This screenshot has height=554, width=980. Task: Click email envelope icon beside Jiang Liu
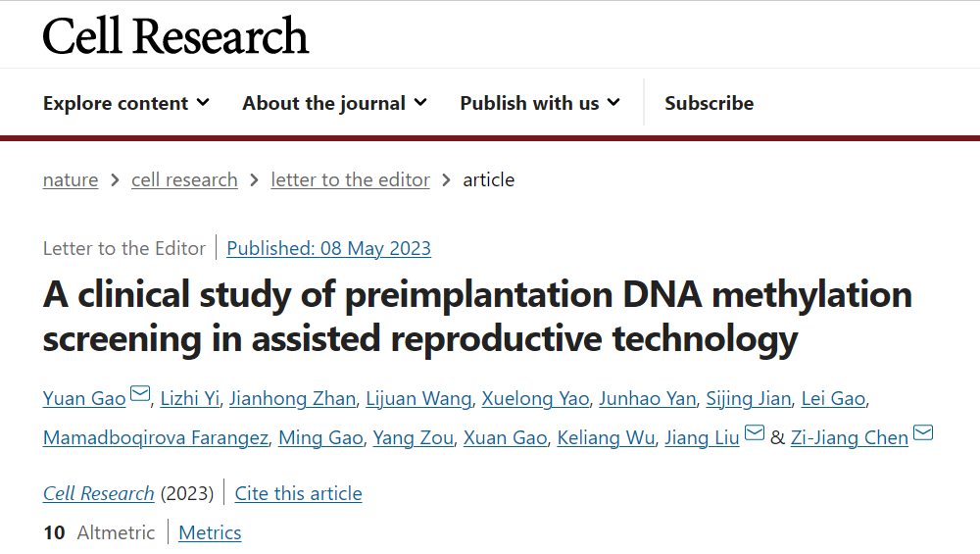[x=755, y=433]
